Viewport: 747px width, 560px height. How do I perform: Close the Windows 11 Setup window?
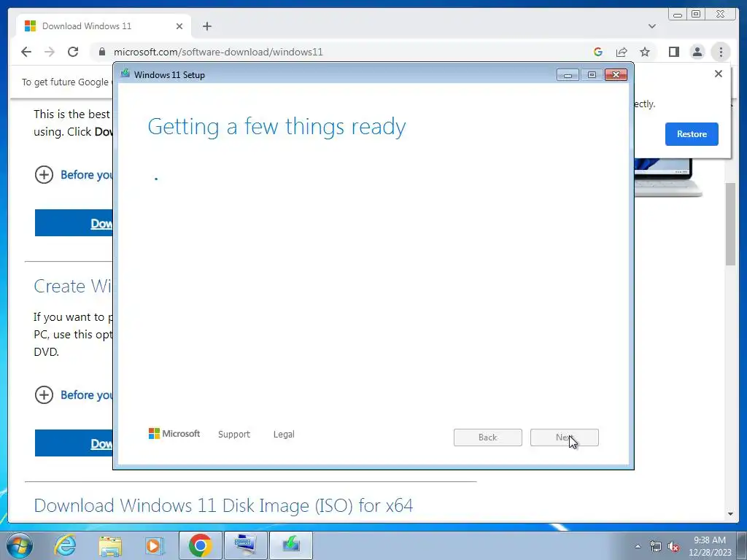(x=616, y=75)
